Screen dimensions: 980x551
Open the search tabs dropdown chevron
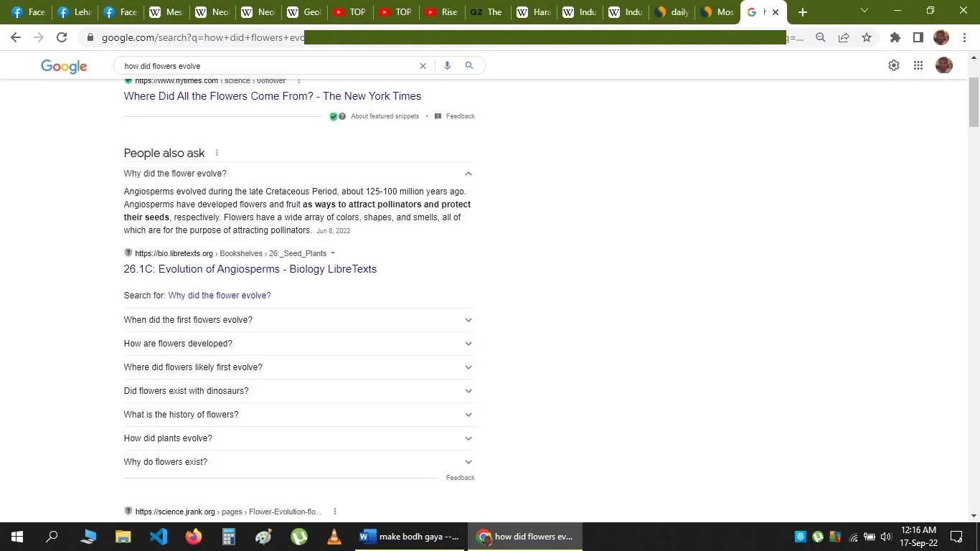coord(864,11)
